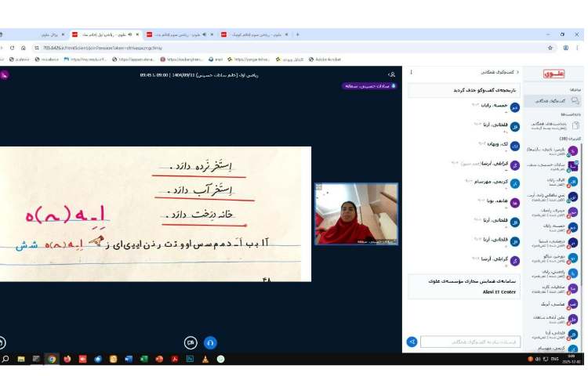Open PowerPoint from the taskbar
Image resolution: width=588 pixels, height=376 pixels.
[159, 359]
